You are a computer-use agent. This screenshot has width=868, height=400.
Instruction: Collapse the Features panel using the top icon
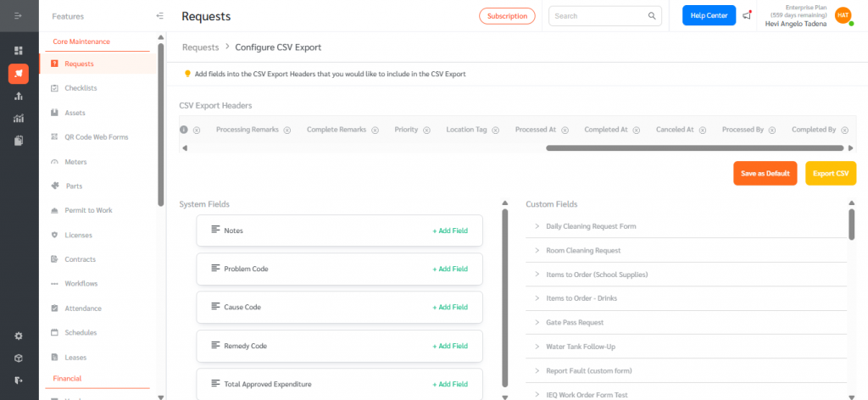click(x=160, y=16)
